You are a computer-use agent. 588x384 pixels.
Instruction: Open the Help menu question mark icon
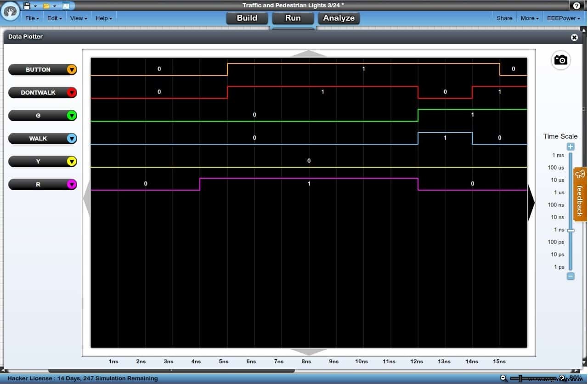point(577,6)
